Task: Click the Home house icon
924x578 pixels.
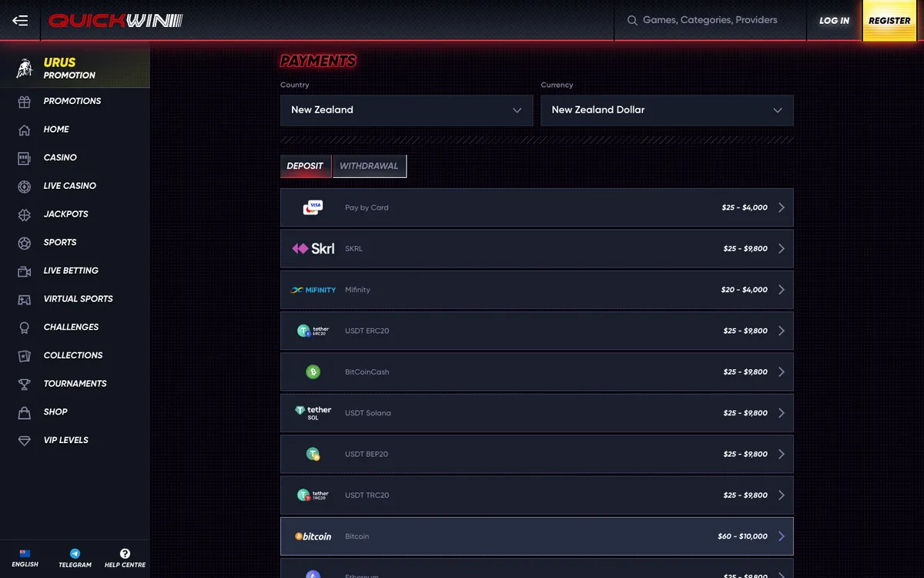Action: tap(25, 129)
